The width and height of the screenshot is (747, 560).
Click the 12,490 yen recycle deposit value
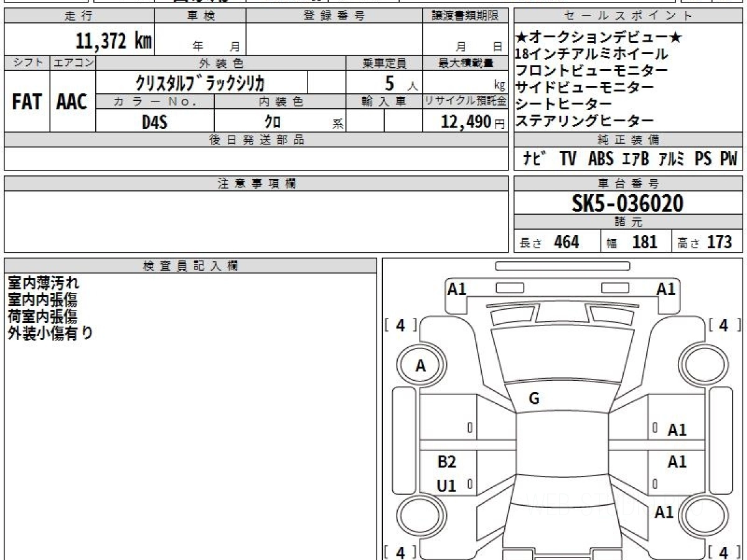tap(466, 122)
